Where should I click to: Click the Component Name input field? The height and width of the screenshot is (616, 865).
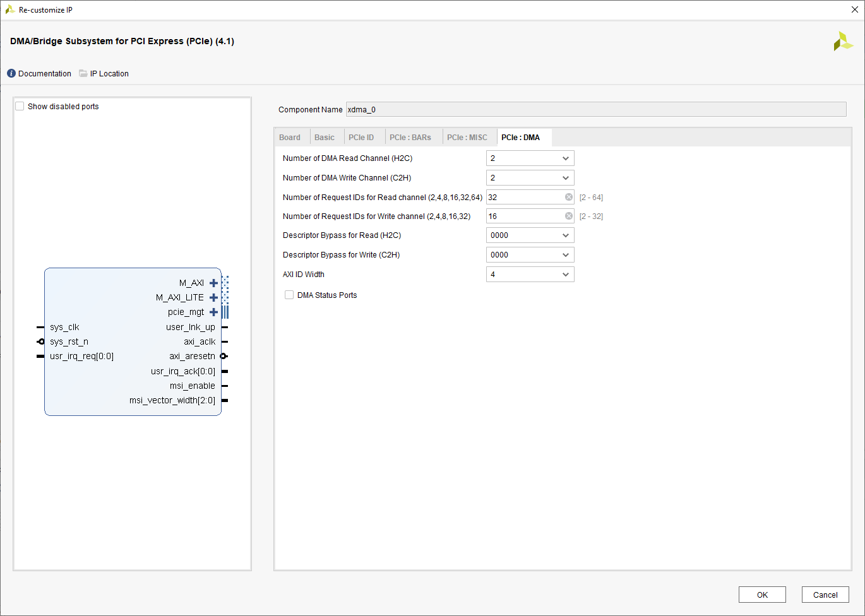(595, 110)
